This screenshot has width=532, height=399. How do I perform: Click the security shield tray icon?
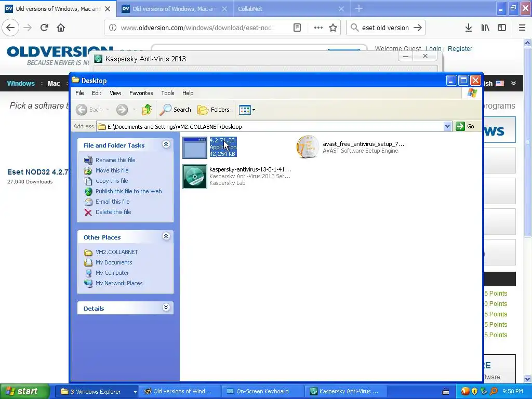point(474,391)
